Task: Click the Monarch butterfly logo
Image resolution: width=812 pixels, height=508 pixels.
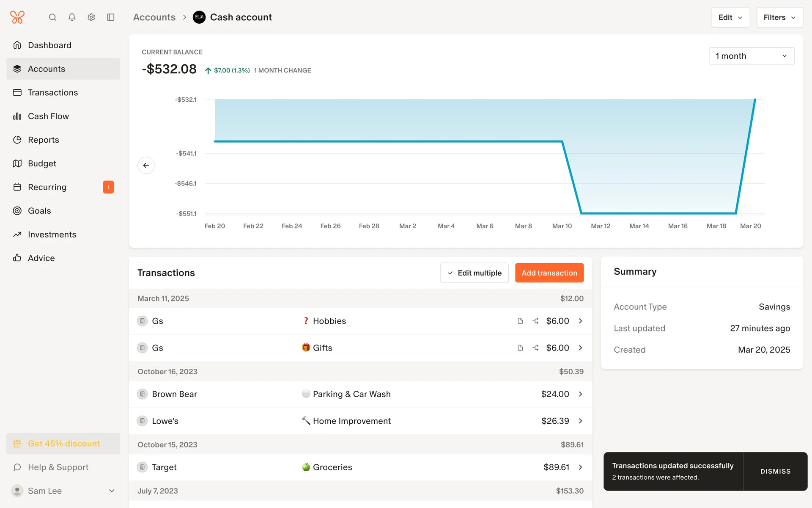Action: click(x=17, y=17)
